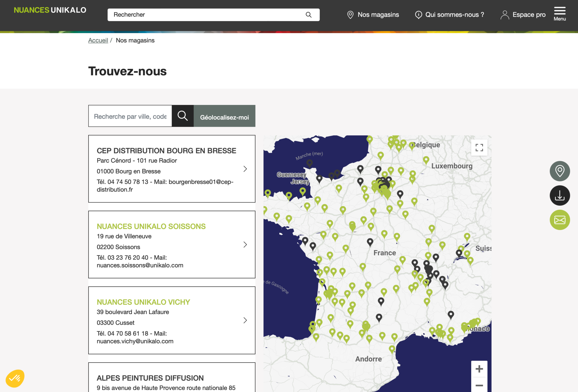Click the Géolocalisez-moi button
This screenshot has width=578, height=392.
224,116
